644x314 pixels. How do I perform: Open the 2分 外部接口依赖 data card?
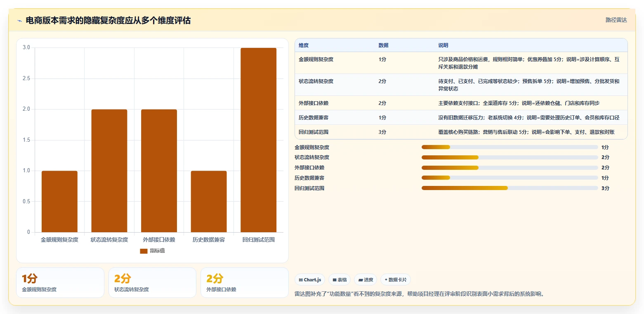pyautogui.click(x=245, y=283)
